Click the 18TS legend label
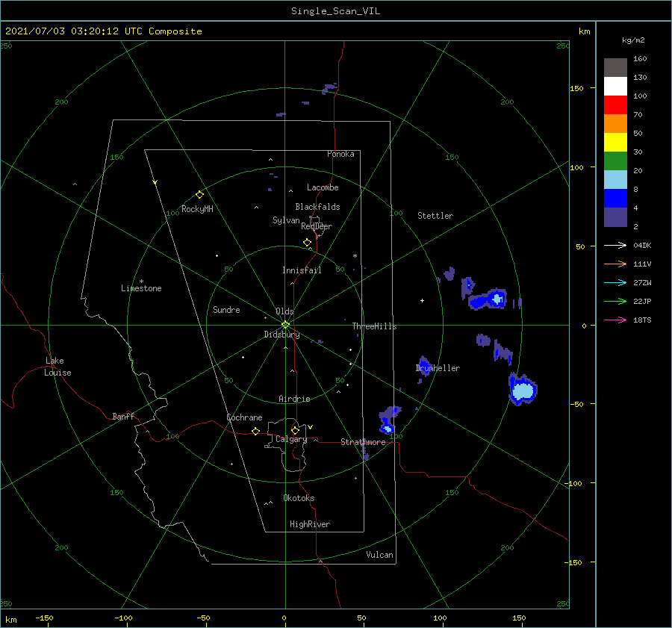The width and height of the screenshot is (672, 628). [642, 320]
